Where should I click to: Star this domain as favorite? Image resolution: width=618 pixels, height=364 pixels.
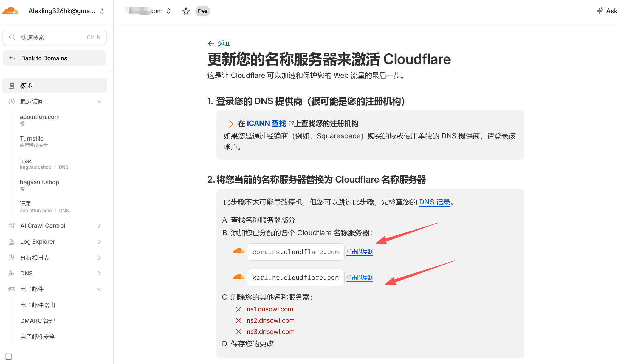(x=186, y=11)
